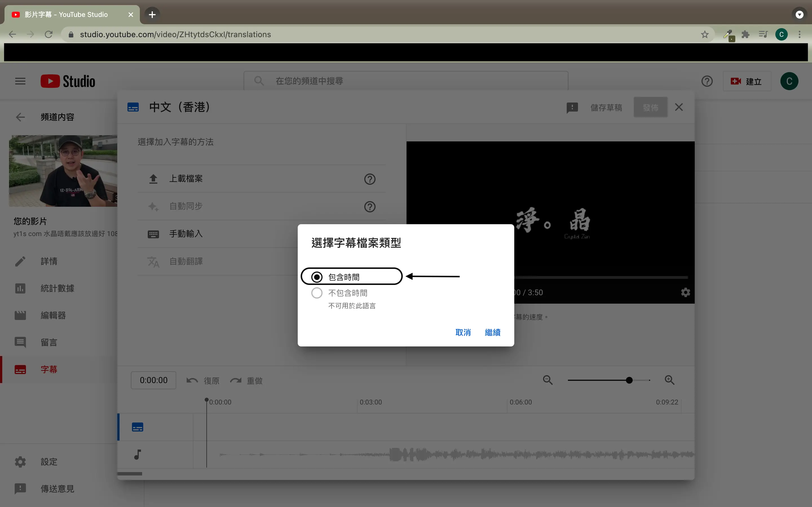Open 編輯器 in the sidebar
Viewport: 812px width, 507px height.
(x=53, y=315)
